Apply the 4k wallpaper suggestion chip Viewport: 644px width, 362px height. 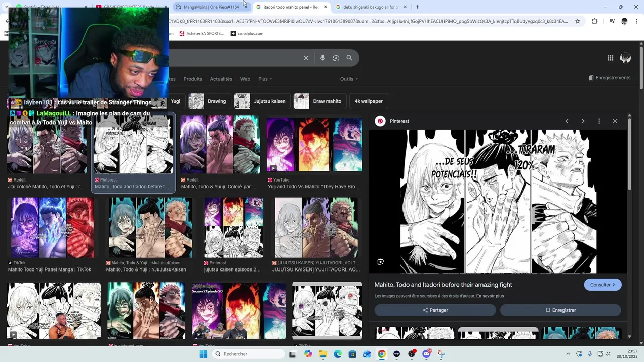tap(369, 101)
